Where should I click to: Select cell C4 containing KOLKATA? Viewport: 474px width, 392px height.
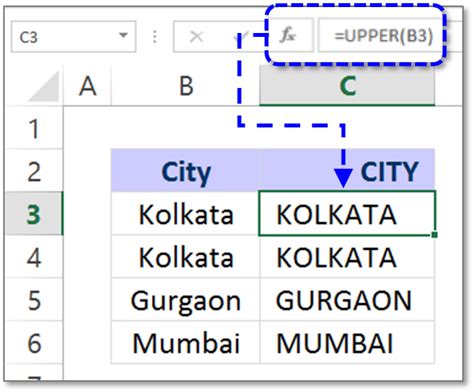point(347,256)
